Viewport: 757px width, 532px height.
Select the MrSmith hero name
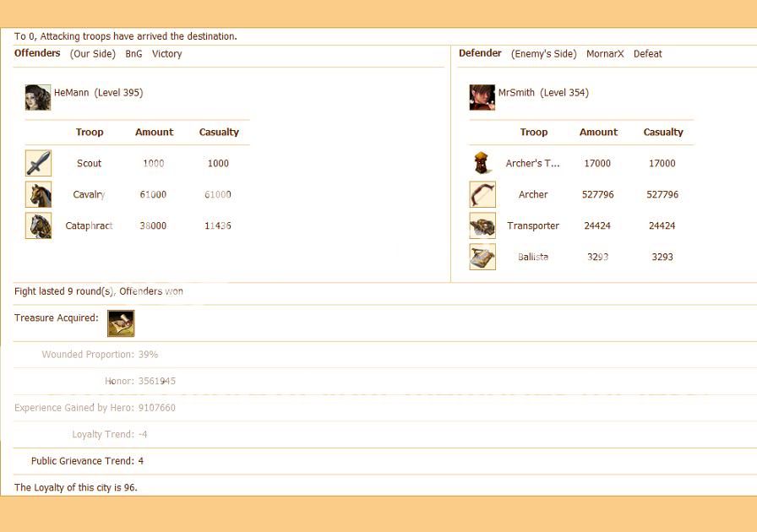pos(516,93)
